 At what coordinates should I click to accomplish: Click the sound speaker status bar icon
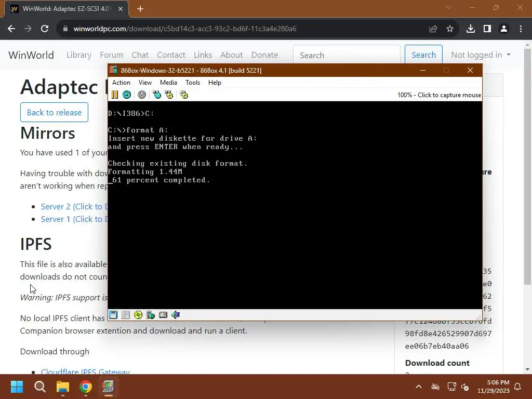point(176,315)
